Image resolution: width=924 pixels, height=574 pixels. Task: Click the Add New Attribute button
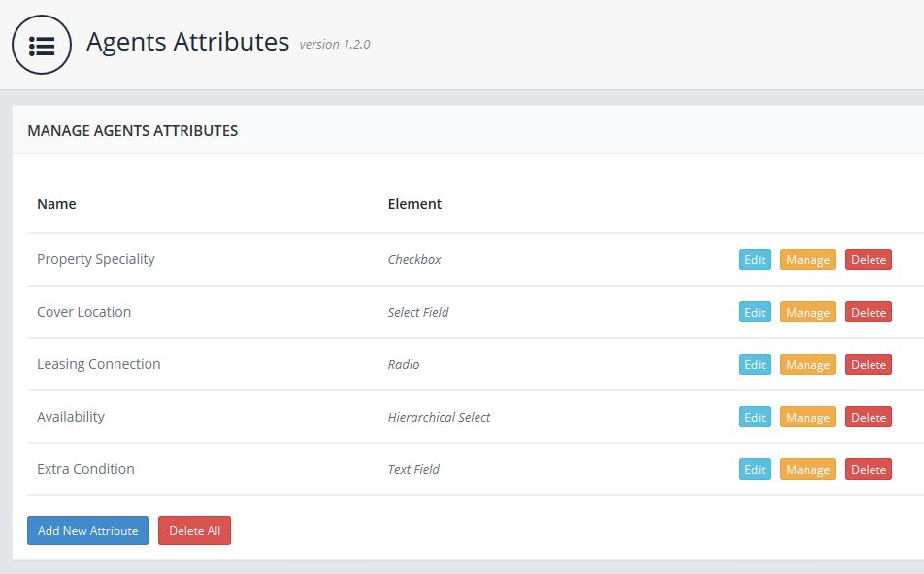click(x=87, y=530)
